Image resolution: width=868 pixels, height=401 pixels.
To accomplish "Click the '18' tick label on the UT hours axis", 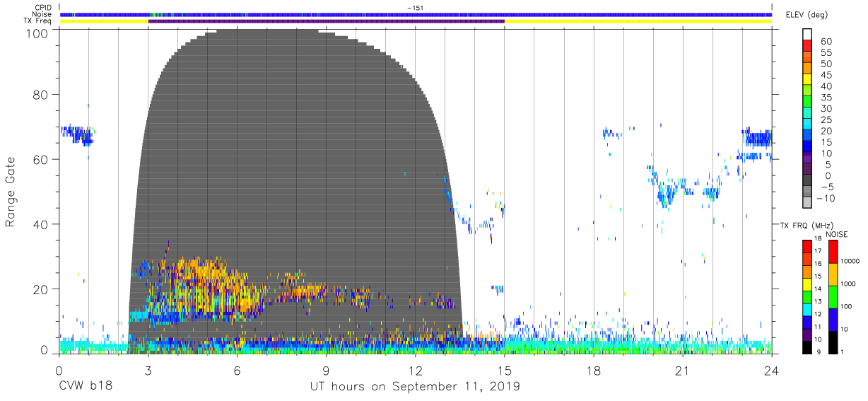I will (594, 371).
